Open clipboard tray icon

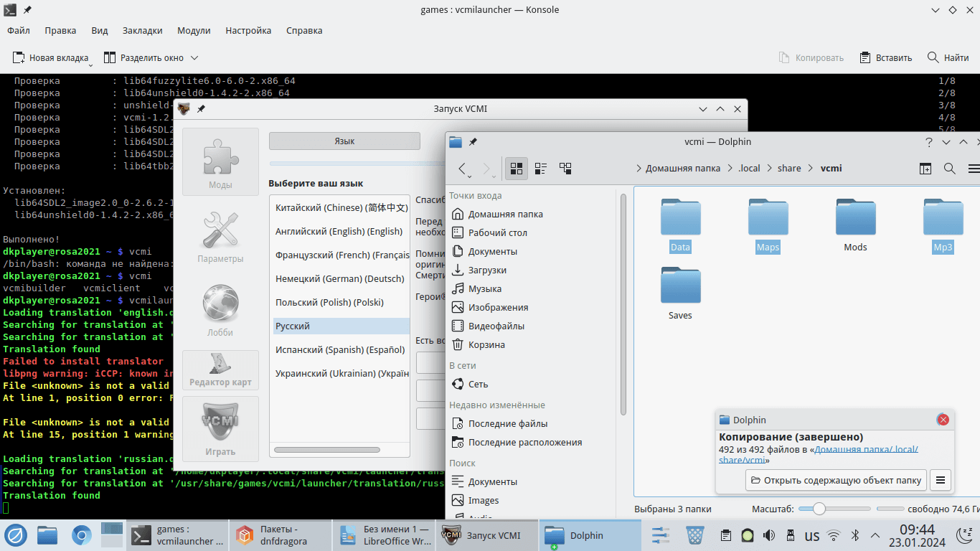pyautogui.click(x=726, y=535)
